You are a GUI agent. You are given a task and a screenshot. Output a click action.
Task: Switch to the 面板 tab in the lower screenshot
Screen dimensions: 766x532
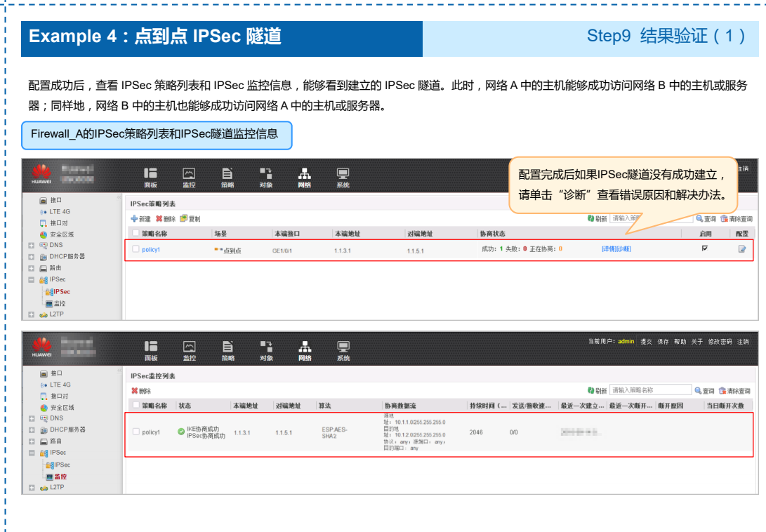(x=150, y=350)
